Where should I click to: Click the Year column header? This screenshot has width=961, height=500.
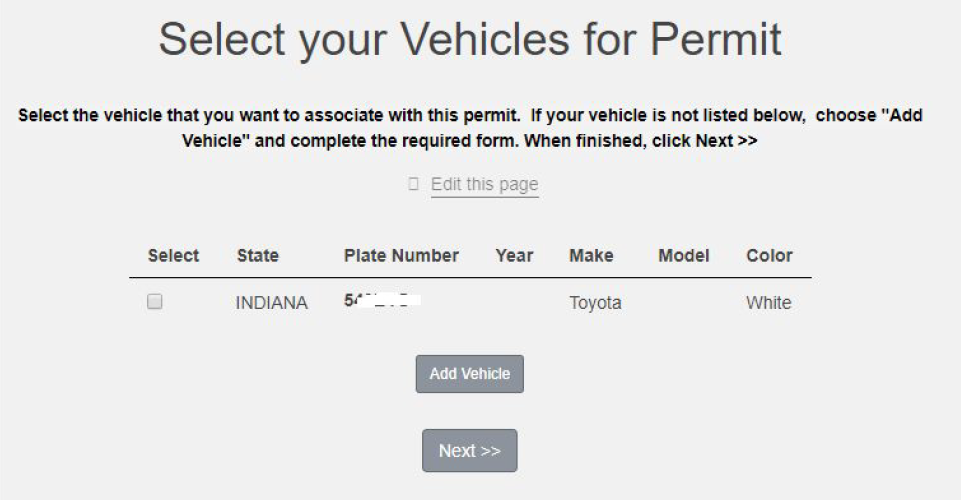click(514, 256)
